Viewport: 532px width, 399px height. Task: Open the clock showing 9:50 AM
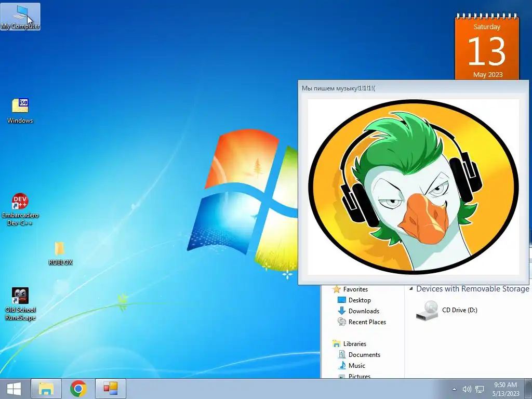506,389
